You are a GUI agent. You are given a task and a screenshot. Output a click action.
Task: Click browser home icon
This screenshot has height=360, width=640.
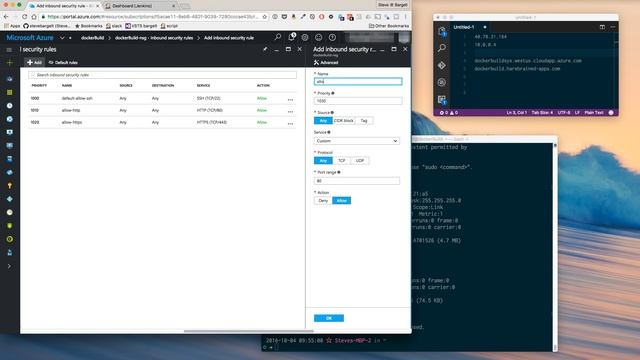pos(34,17)
